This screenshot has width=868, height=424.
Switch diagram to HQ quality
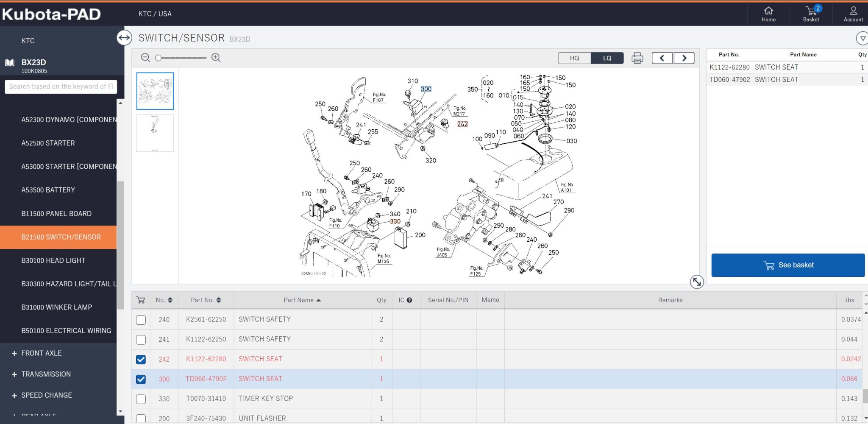(x=574, y=58)
